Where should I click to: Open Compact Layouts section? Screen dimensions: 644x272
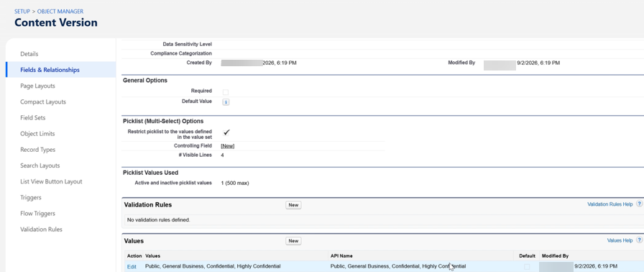43,102
